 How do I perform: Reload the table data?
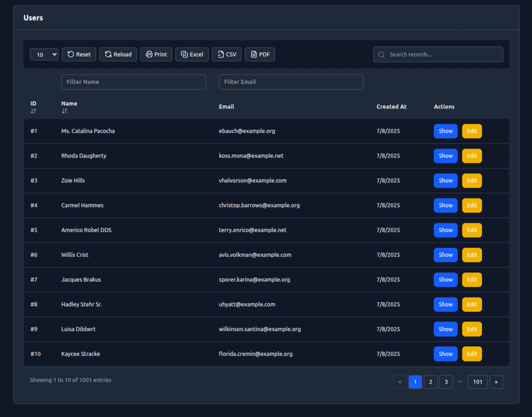[x=118, y=54]
